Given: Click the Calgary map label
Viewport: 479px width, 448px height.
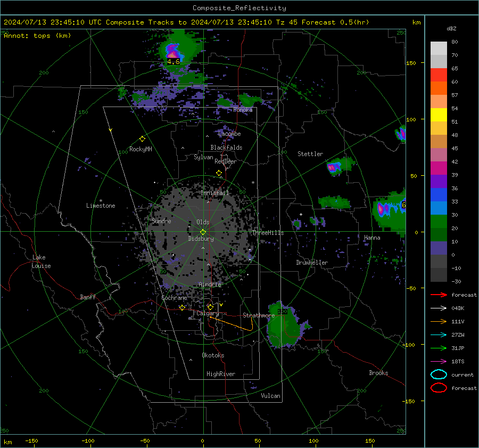Looking at the screenshot, I should [x=208, y=313].
